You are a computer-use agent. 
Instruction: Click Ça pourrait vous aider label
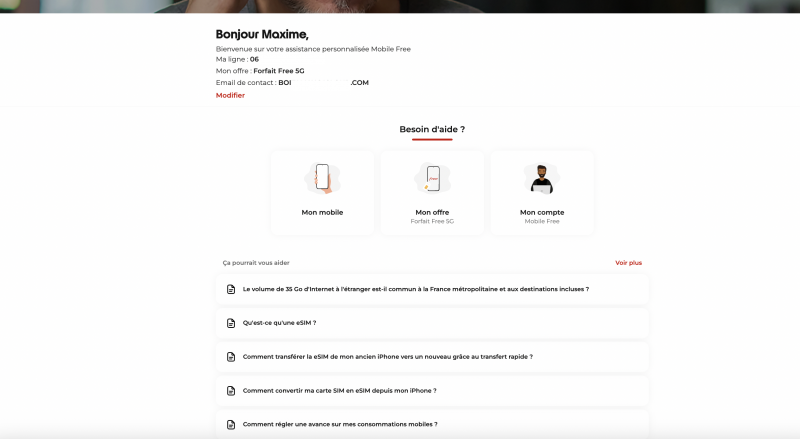[256, 263]
